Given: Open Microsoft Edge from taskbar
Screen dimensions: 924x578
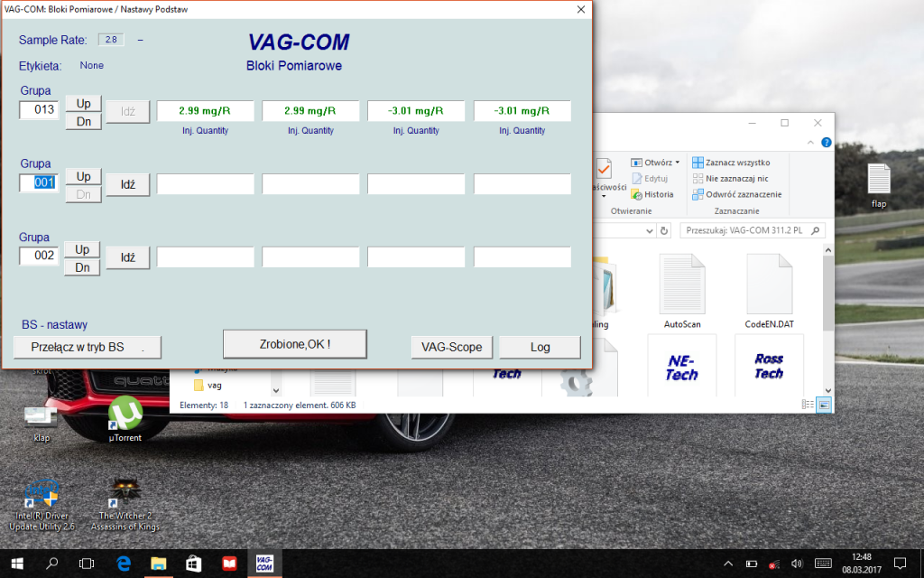Looking at the screenshot, I should [x=123, y=564].
